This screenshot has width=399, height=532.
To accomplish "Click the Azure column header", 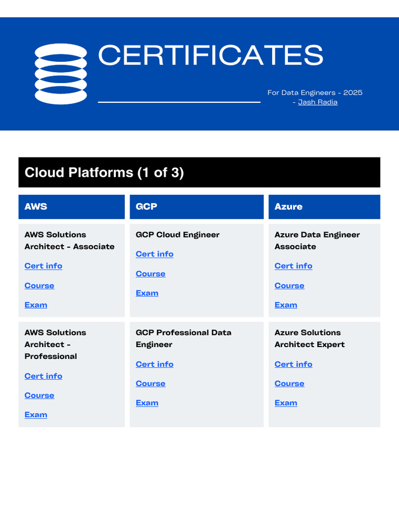I will click(324, 207).
